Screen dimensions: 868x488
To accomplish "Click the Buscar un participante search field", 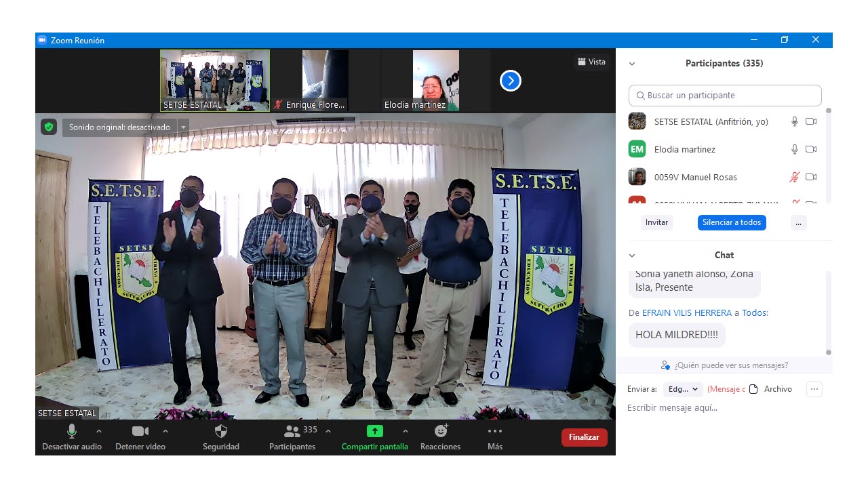I will pyautogui.click(x=725, y=96).
